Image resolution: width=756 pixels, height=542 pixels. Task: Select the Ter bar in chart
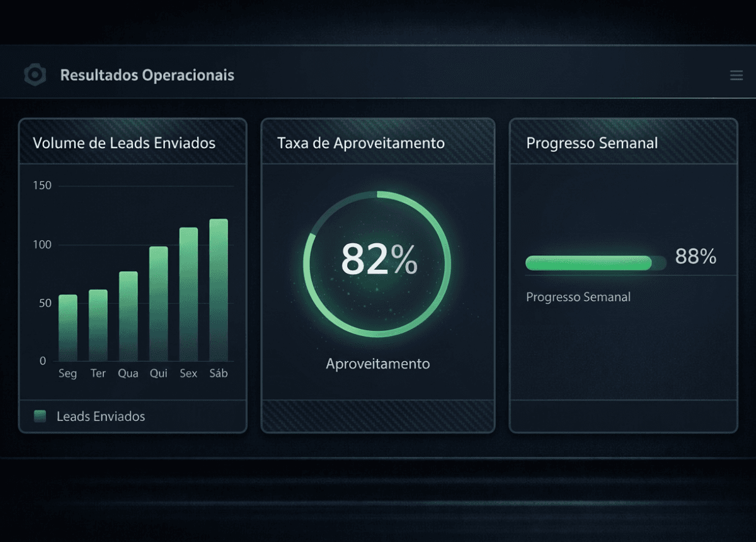click(x=98, y=325)
